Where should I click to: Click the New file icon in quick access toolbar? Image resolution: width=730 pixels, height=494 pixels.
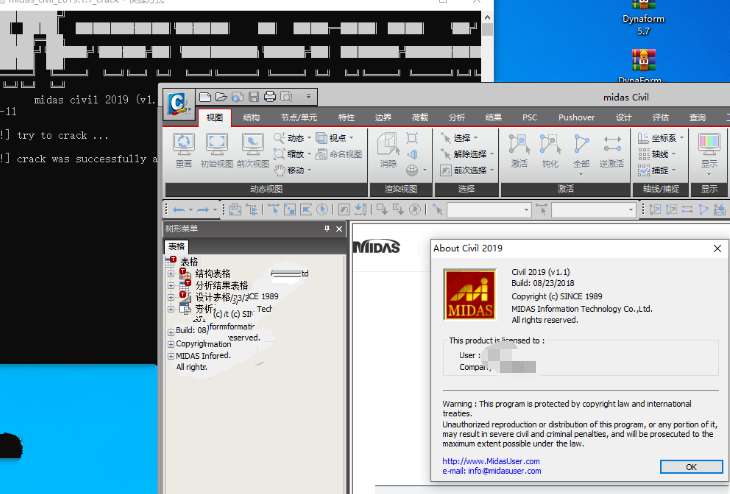(x=204, y=97)
